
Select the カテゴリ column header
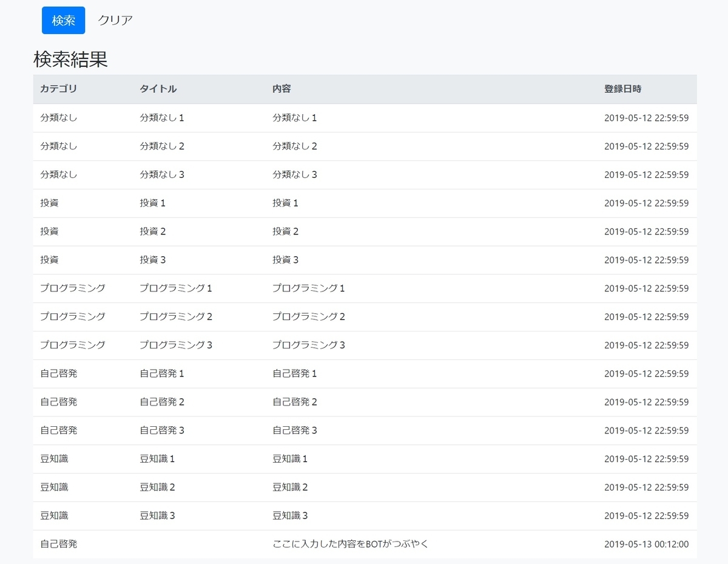[x=59, y=89]
